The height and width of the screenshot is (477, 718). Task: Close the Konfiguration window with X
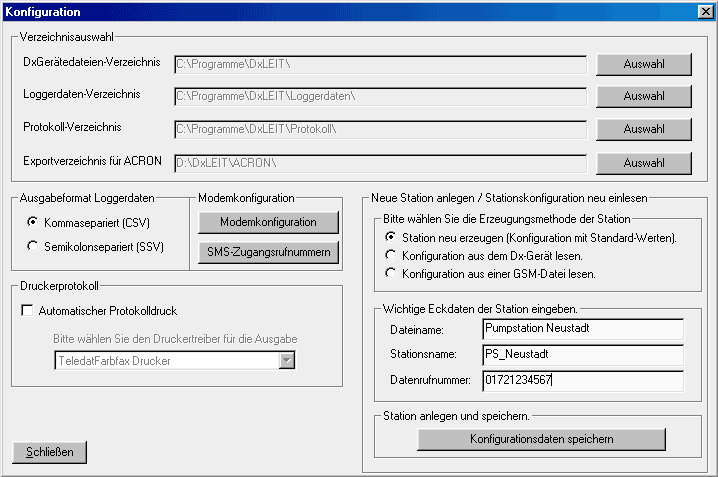point(706,12)
